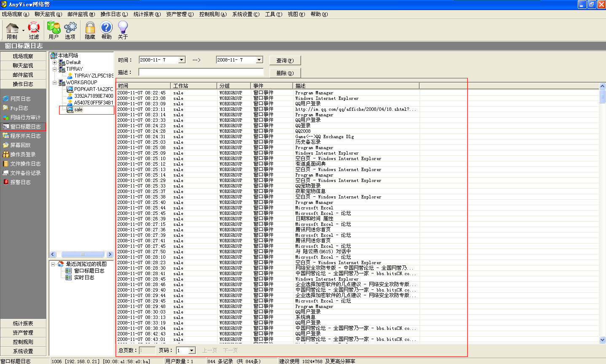Open the 限制 (Restrict) toolbar icon
The image size is (606, 364).
(x=12, y=30)
